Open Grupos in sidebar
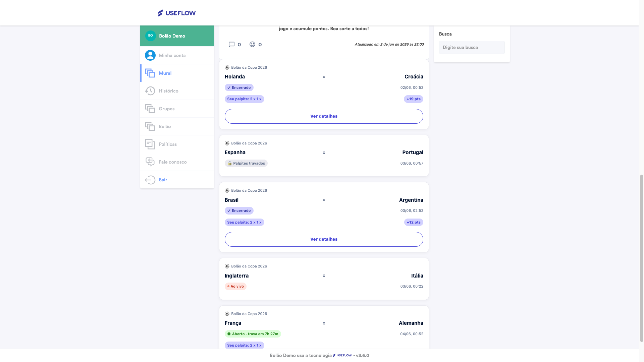The image size is (644, 362). tap(177, 109)
